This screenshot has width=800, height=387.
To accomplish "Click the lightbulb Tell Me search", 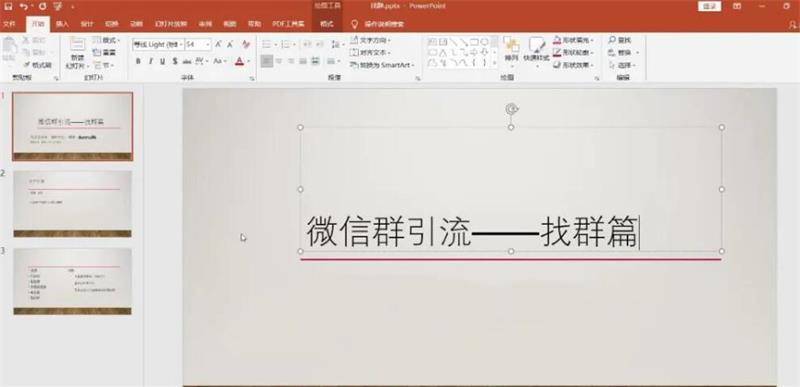I will click(355, 24).
